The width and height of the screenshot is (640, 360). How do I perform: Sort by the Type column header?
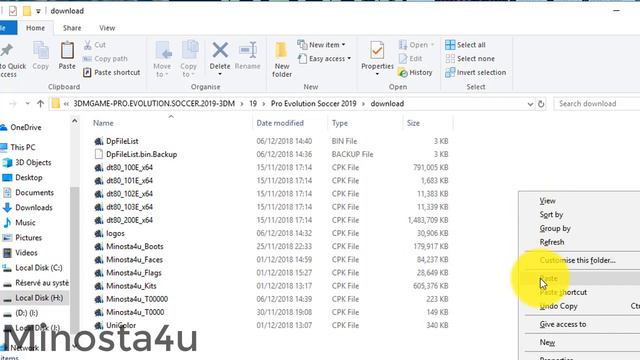click(340, 123)
